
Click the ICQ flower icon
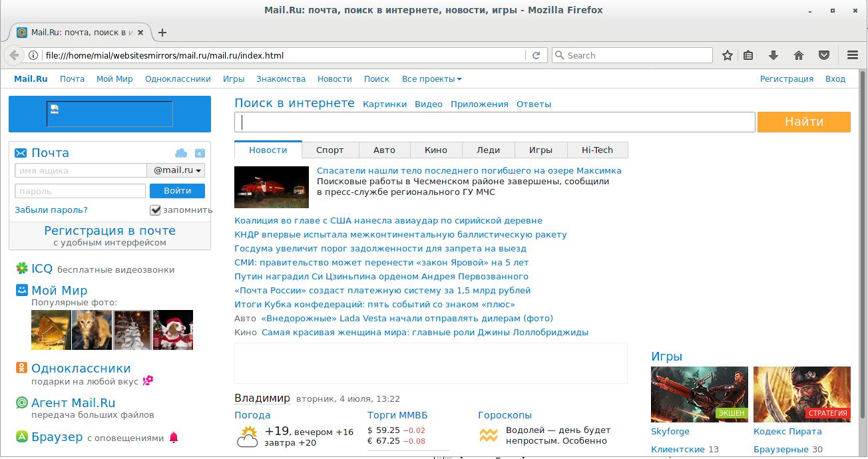22,269
